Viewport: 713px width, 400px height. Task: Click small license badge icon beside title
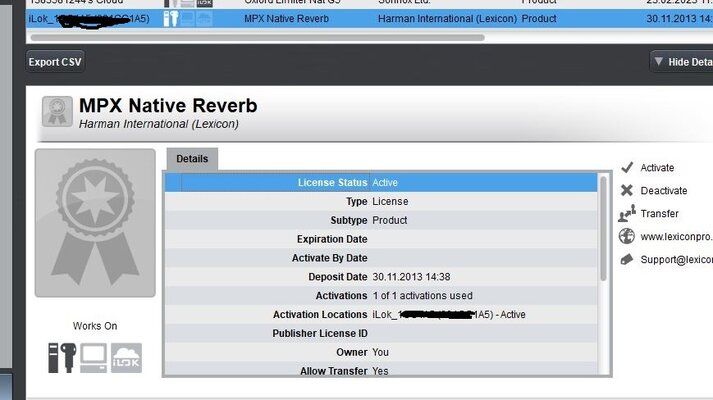pos(57,111)
